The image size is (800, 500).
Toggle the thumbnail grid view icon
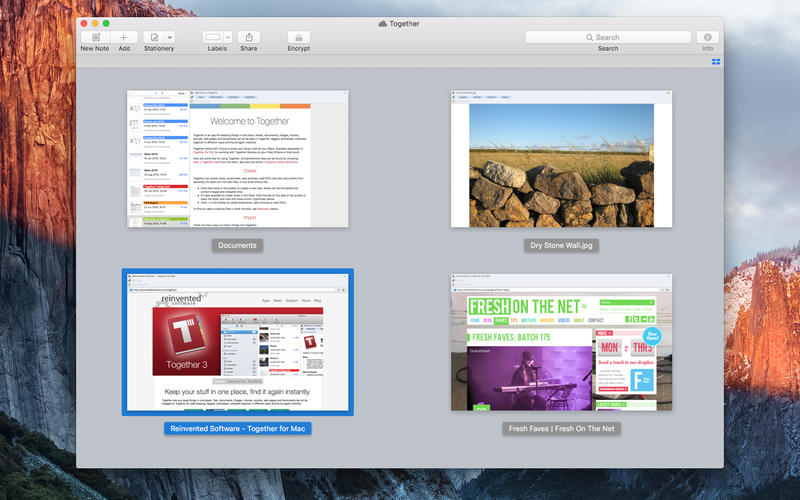click(x=716, y=62)
